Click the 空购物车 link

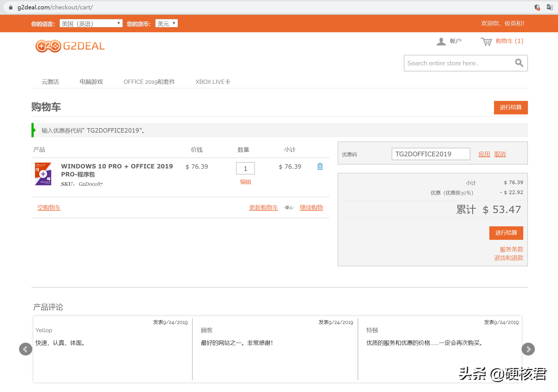[49, 207]
